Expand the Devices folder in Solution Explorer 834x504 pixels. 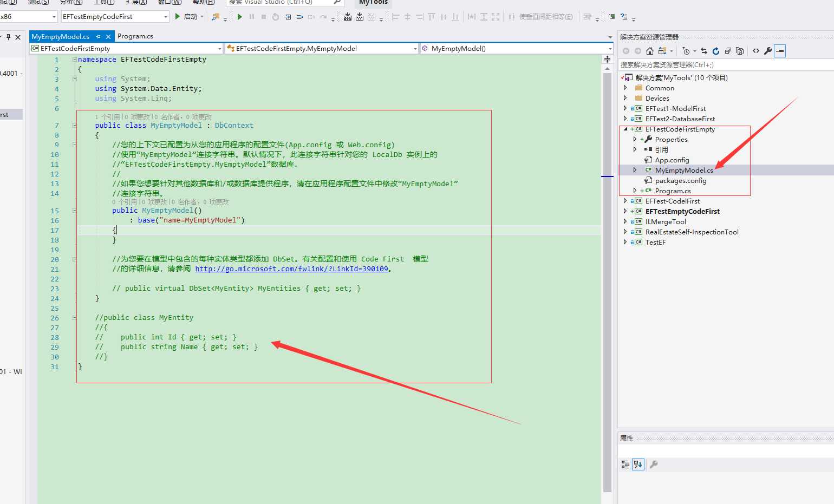(625, 98)
